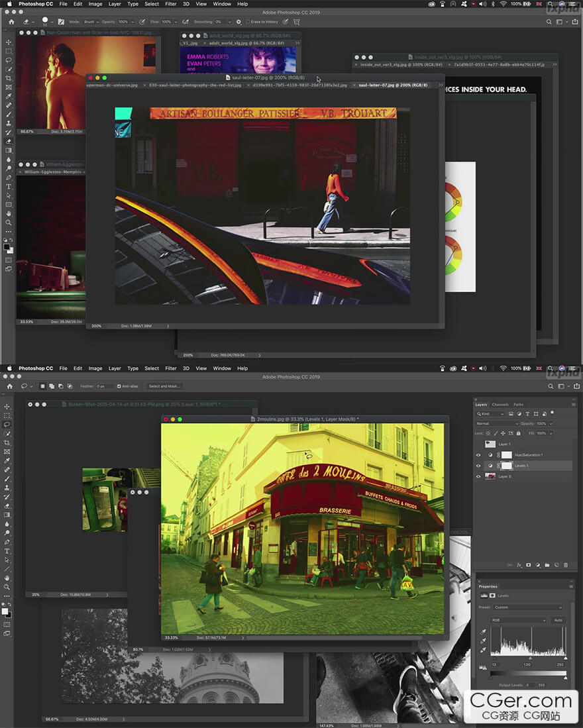583x728 pixels.
Task: Enable Erase to History checkbox
Action: pyautogui.click(x=248, y=22)
